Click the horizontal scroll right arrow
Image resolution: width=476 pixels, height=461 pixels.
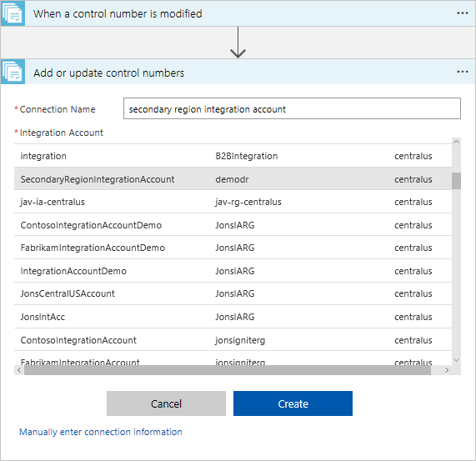(x=447, y=370)
